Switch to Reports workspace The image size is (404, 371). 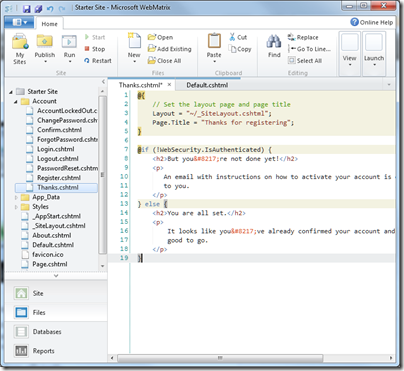[56, 351]
